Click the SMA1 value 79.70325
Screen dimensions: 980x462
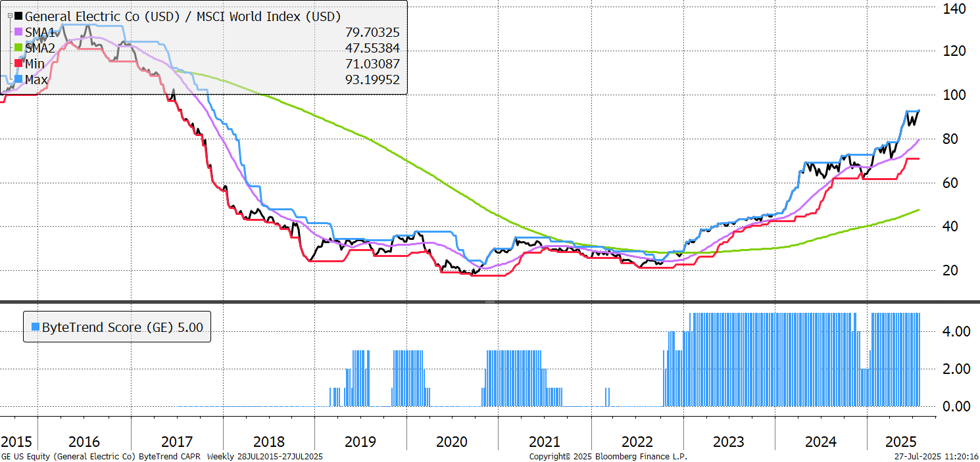tap(372, 32)
